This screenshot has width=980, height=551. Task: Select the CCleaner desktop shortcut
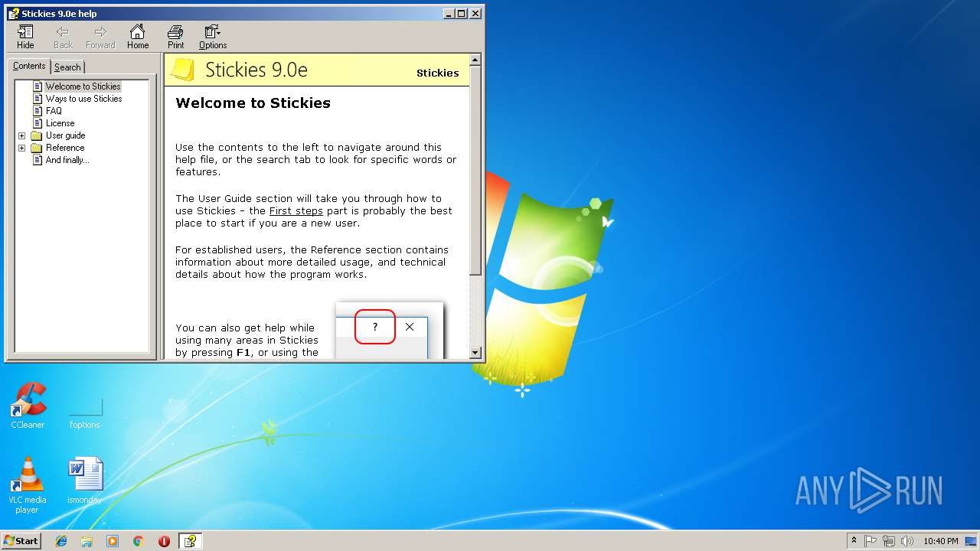(x=28, y=406)
